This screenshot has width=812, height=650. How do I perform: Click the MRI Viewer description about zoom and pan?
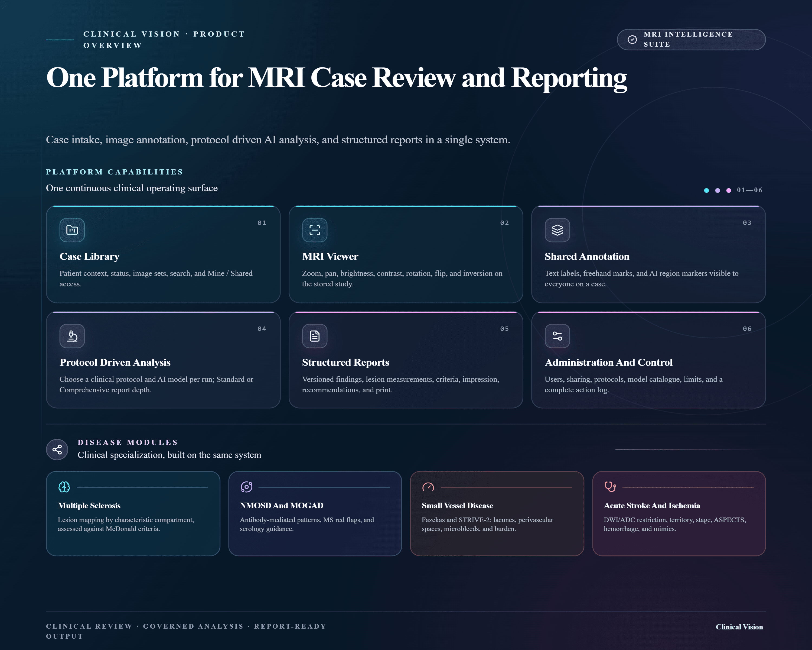click(402, 279)
